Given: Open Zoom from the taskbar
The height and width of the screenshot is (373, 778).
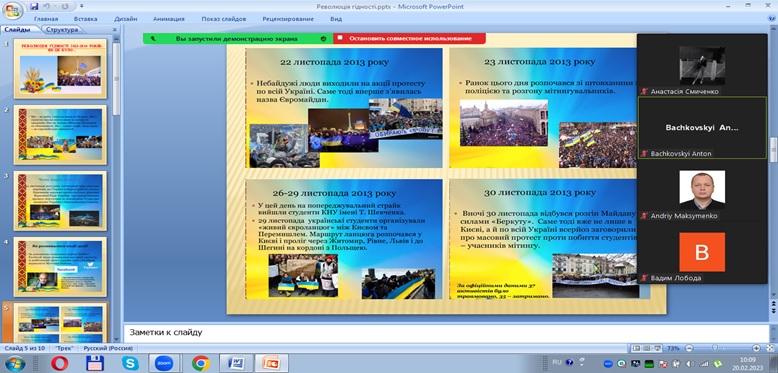Looking at the screenshot, I should [166, 363].
